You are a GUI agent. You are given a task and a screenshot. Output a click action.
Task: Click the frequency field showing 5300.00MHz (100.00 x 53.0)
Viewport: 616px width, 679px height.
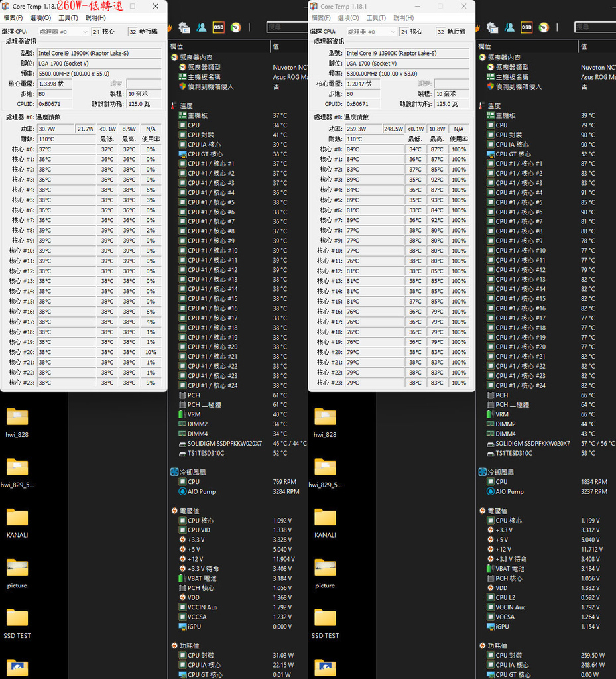click(x=407, y=74)
